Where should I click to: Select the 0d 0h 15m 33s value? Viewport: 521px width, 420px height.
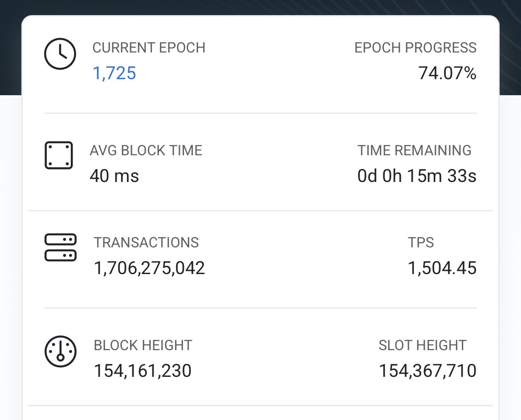tap(417, 176)
